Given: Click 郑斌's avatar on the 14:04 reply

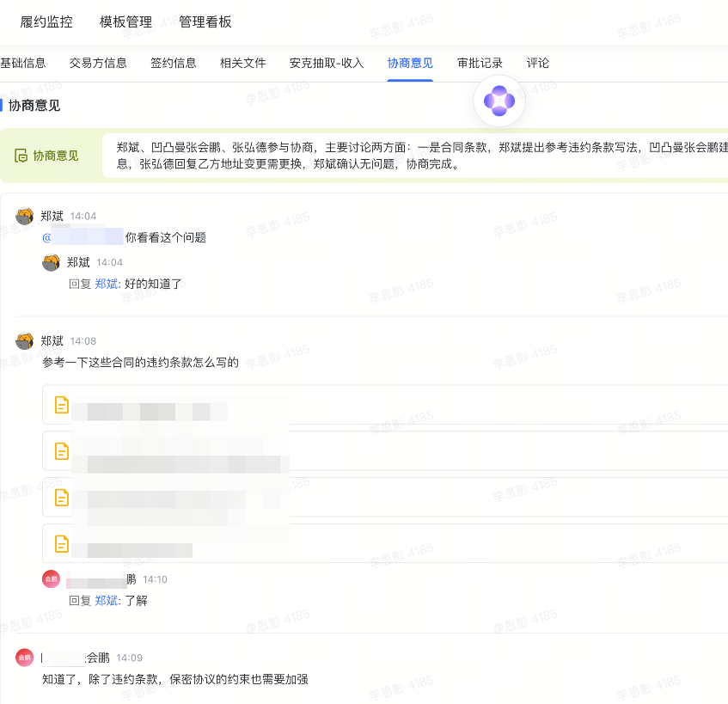Looking at the screenshot, I should [51, 262].
